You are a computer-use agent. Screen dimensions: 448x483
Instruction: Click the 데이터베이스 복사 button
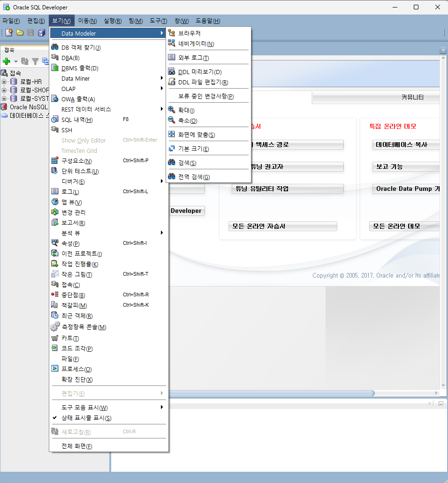click(x=406, y=145)
